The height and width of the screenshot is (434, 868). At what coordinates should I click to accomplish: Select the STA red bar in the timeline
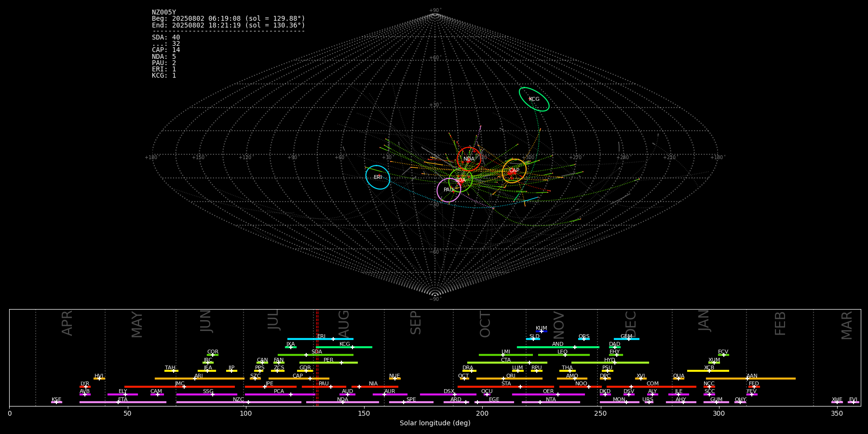coord(506,387)
